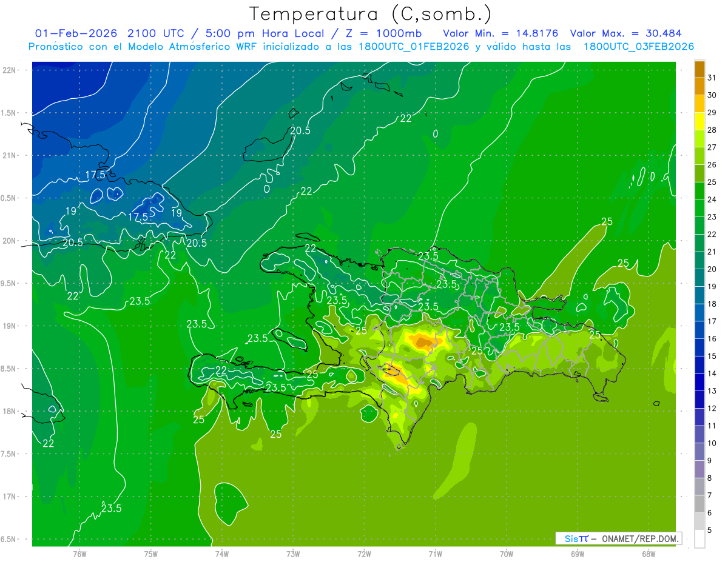Click the "Valor Max. = 30.484" value

click(x=625, y=33)
